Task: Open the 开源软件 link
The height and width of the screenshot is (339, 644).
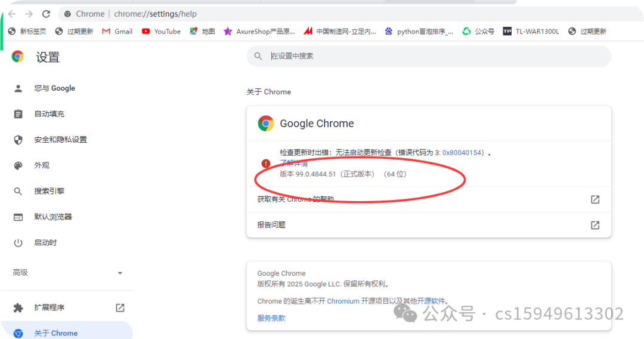Action: pyautogui.click(x=431, y=301)
